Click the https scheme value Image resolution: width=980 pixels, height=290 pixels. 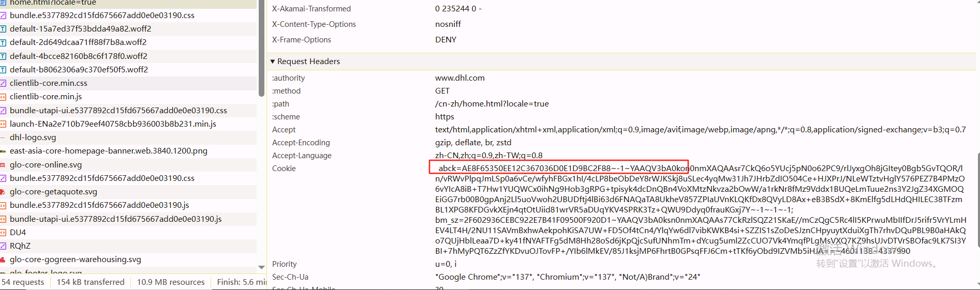(444, 117)
